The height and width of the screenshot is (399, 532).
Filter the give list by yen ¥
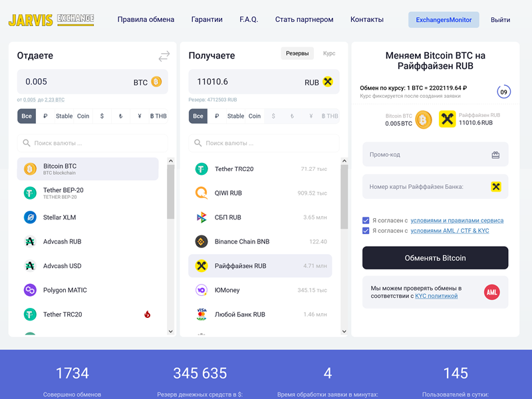point(140,116)
